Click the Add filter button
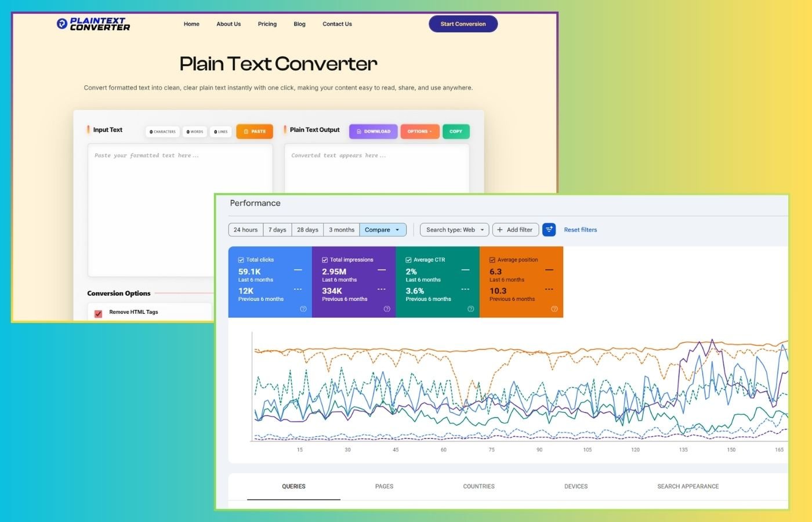The width and height of the screenshot is (812, 522). [515, 230]
